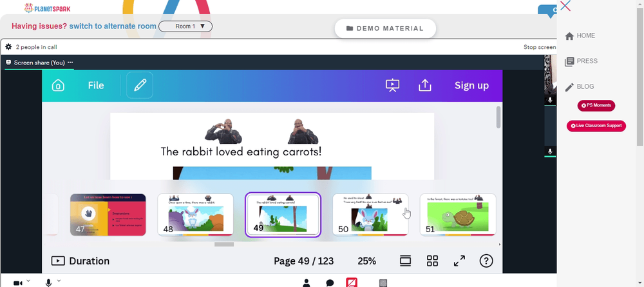Image resolution: width=644 pixels, height=287 pixels.
Task: Click the gray square icon in call bar
Action: [383, 283]
